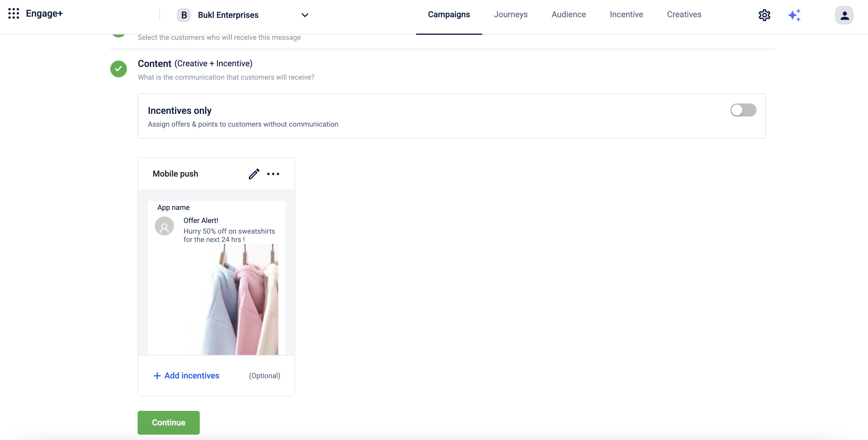Open Mobile push three-dot options menu

pos(273,174)
